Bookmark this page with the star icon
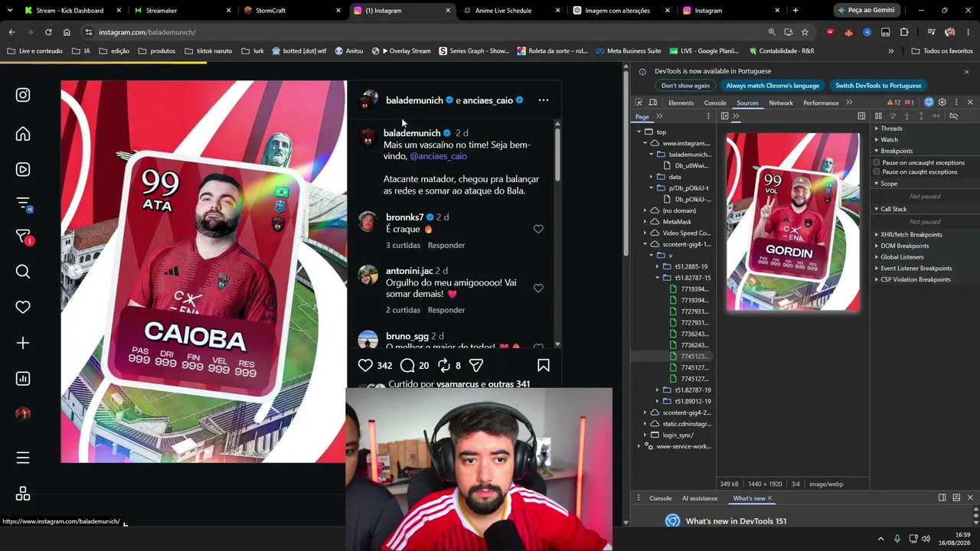The height and width of the screenshot is (551, 980). tap(805, 32)
